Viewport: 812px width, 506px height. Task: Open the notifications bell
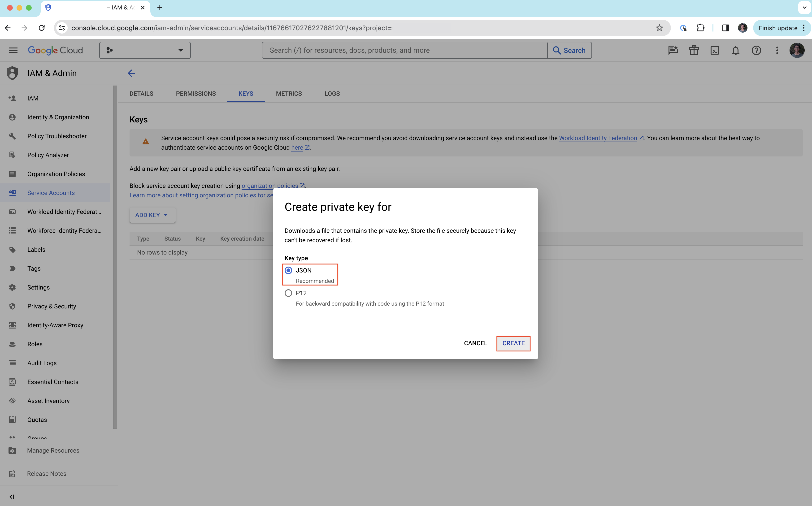pos(735,50)
